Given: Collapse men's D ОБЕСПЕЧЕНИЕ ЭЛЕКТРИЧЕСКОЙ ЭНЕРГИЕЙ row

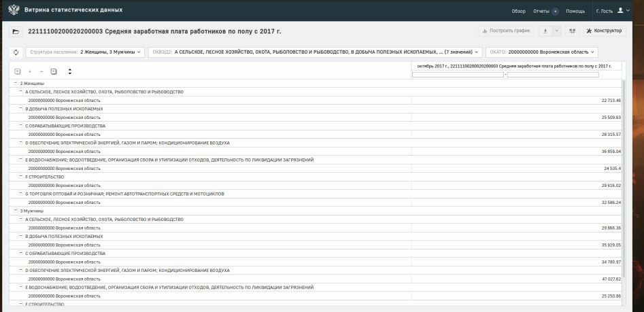Looking at the screenshot, I should (x=21, y=270).
